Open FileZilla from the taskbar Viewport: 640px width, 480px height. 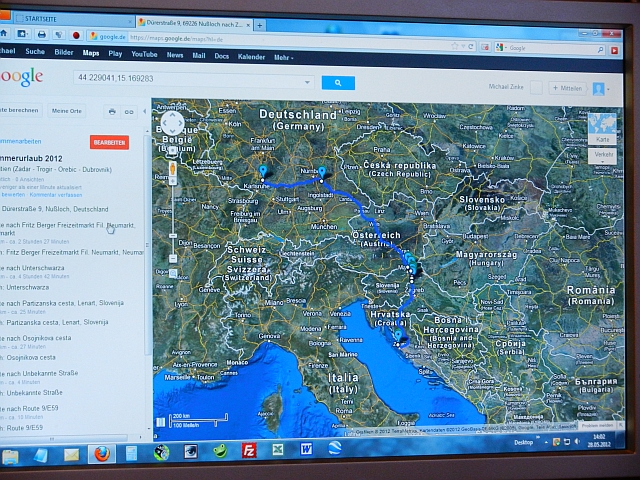[x=249, y=450]
